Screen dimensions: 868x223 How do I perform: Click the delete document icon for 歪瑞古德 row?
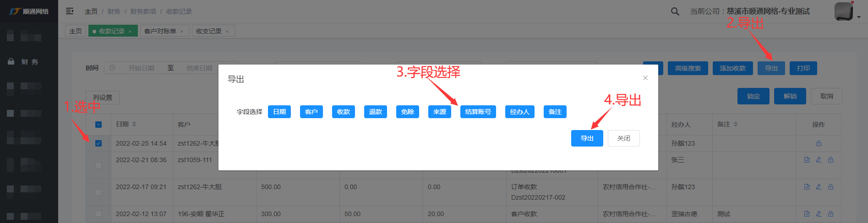pos(807,214)
